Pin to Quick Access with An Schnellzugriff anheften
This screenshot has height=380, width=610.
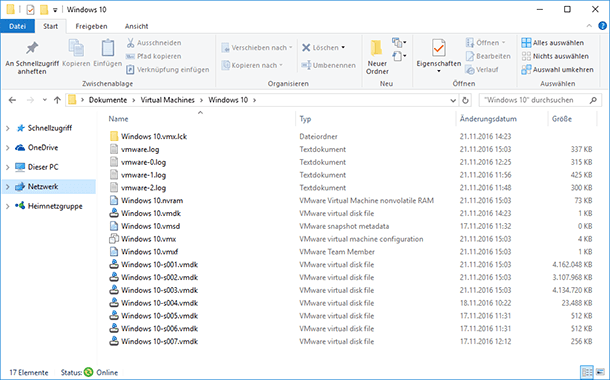[32, 58]
